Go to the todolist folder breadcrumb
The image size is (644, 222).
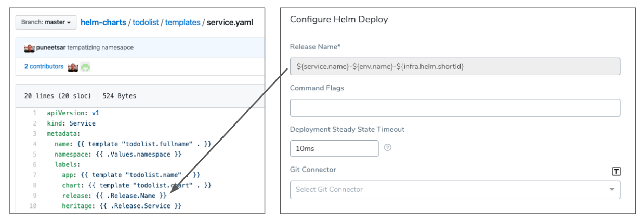tap(146, 22)
